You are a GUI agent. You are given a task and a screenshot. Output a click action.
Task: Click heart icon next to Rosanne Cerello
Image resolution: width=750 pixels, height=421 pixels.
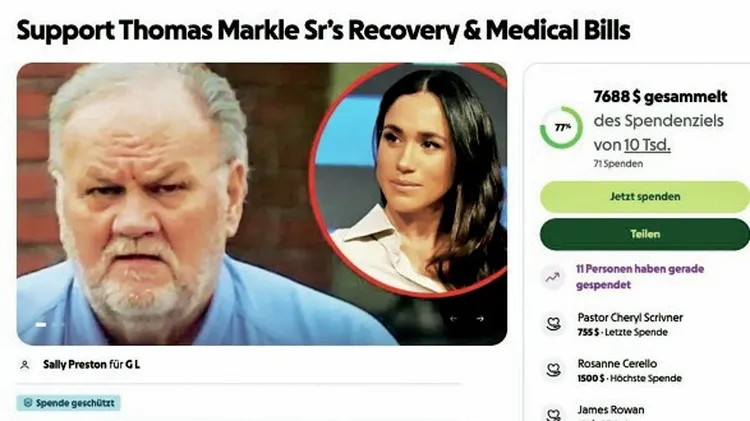click(x=553, y=370)
